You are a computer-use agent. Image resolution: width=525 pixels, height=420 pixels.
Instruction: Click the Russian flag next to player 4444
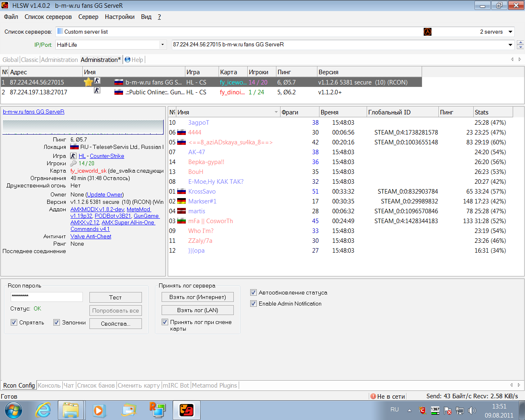coord(181,132)
